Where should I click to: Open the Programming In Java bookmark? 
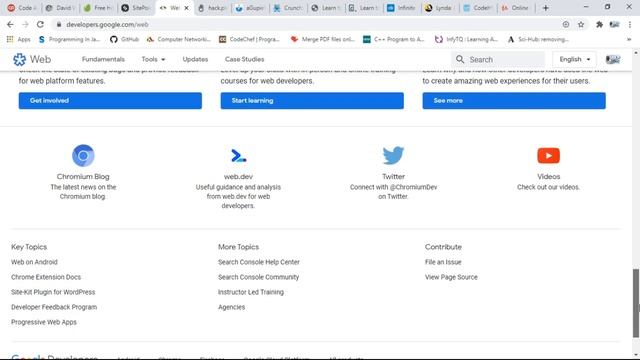coord(69,39)
